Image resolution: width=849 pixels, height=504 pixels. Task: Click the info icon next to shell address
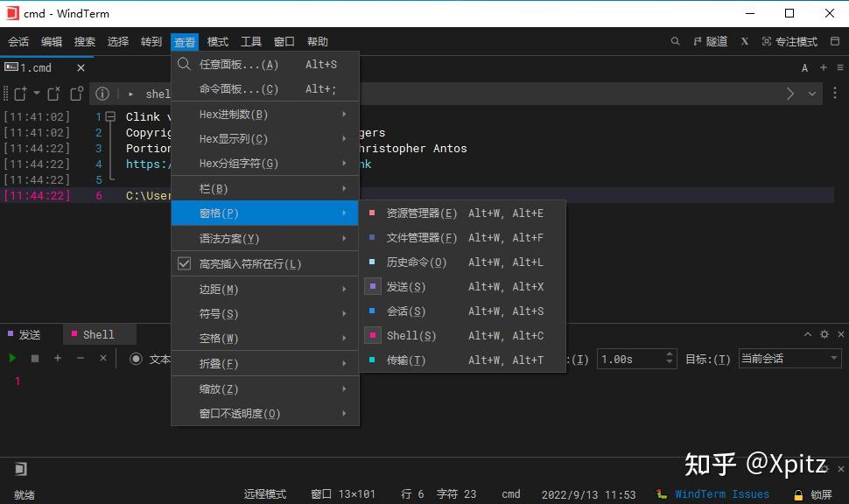point(102,94)
